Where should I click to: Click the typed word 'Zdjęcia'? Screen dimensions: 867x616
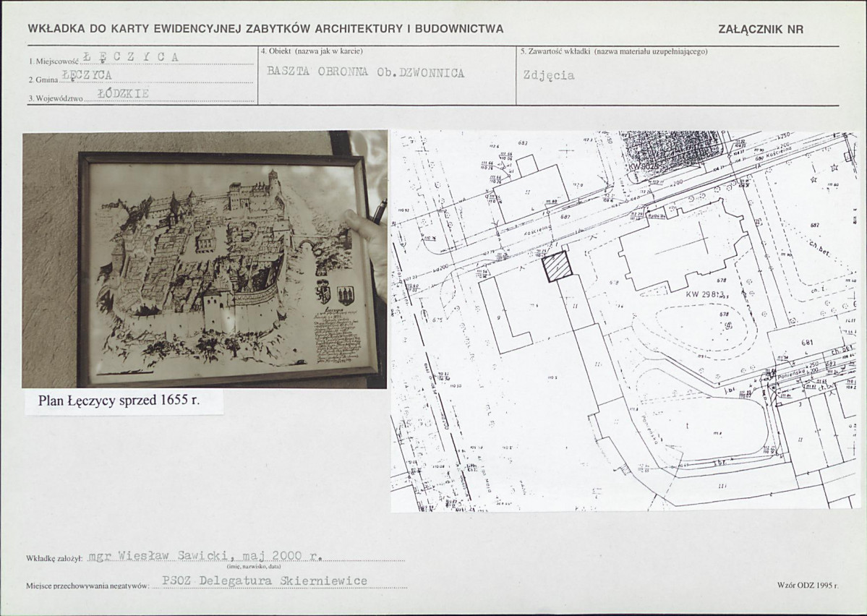click(x=549, y=75)
